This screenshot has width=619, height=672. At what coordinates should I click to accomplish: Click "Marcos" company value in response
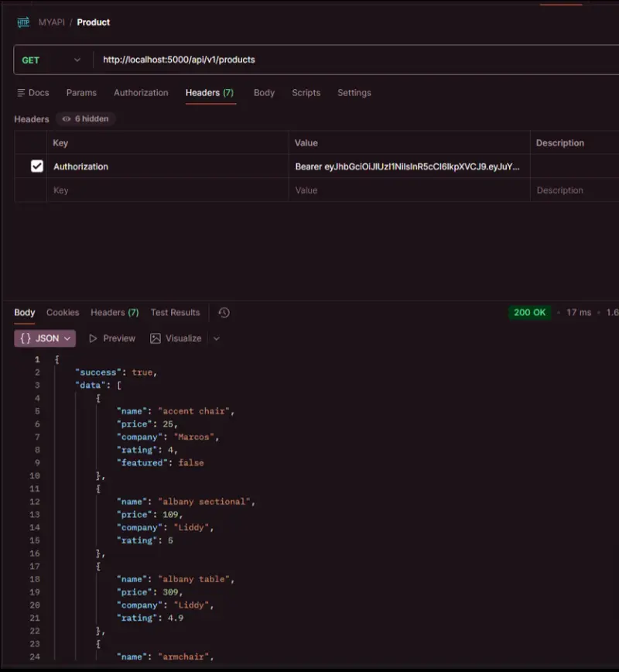[194, 437]
